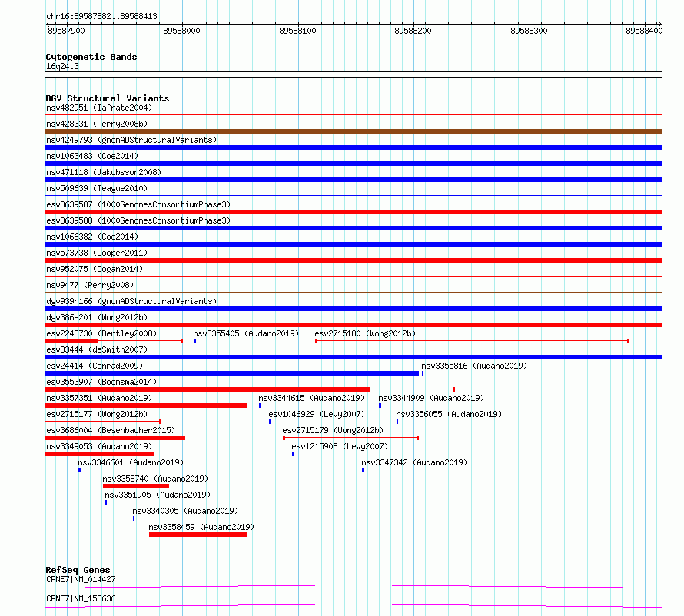684x616 pixels.
Task: Click esv3553907 (Boomsma2014) label
Action: click(101, 382)
